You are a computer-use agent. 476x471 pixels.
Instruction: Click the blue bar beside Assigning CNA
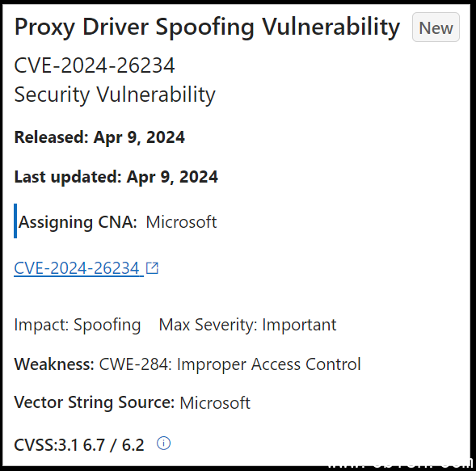pos(15,221)
